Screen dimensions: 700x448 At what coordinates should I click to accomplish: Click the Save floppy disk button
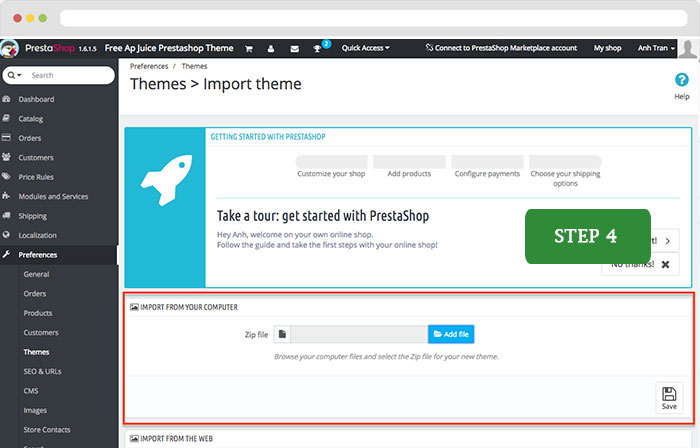[x=668, y=397]
